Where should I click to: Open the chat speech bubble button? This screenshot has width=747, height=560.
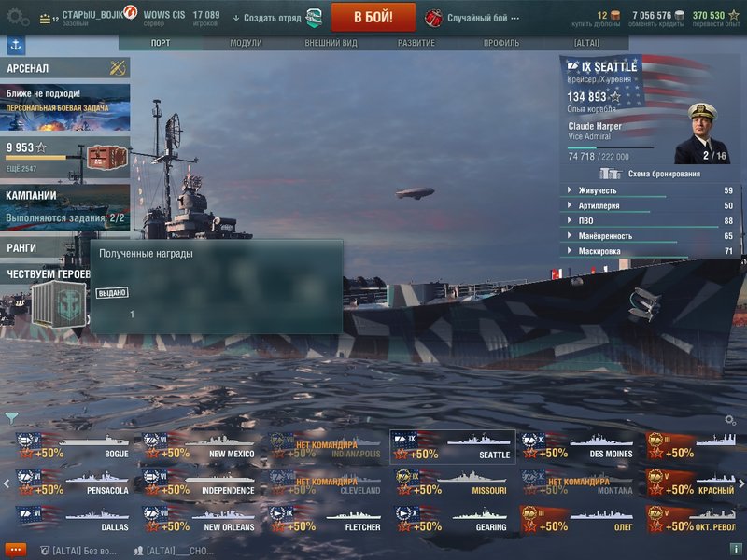(15, 550)
